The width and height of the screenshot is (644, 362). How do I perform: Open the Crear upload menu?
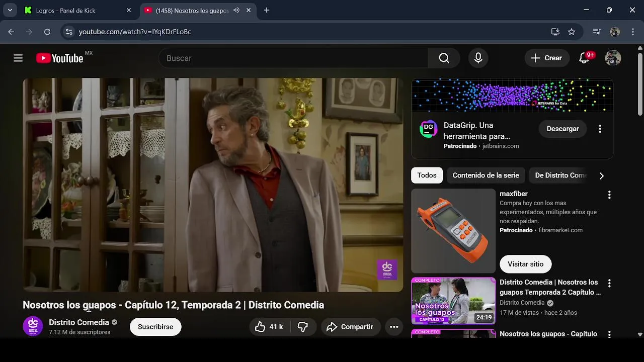pos(547,58)
